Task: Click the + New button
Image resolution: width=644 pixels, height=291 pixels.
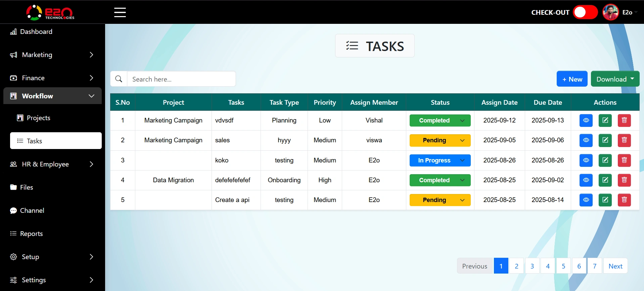Action: [572, 79]
